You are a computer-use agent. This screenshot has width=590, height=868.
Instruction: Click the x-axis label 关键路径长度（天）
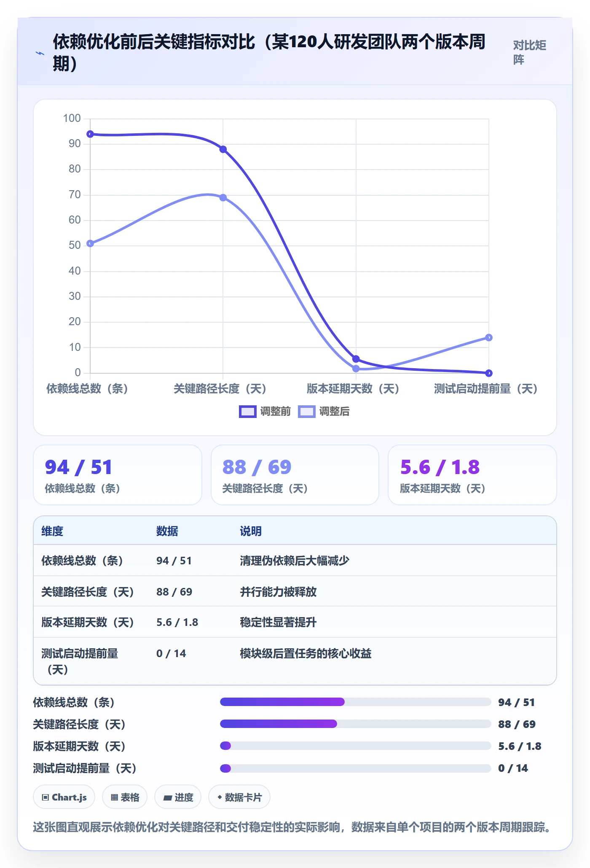tap(220, 388)
